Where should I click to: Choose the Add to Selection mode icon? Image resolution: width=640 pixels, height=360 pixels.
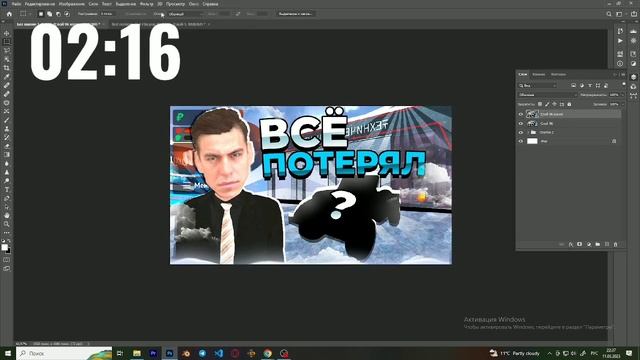coord(49,14)
